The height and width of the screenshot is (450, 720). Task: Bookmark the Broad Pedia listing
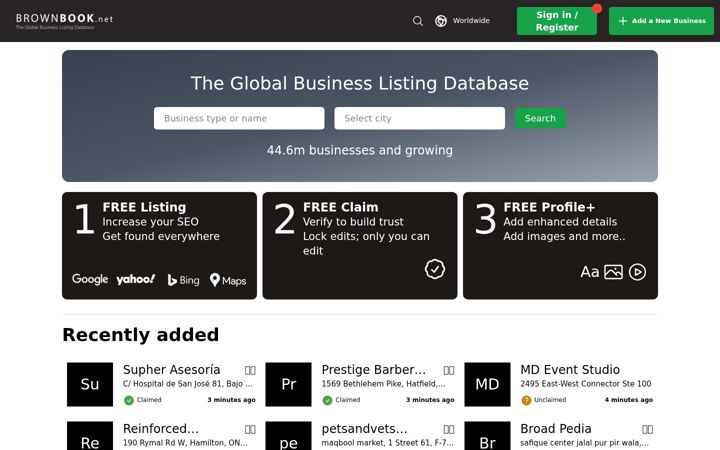click(x=647, y=429)
